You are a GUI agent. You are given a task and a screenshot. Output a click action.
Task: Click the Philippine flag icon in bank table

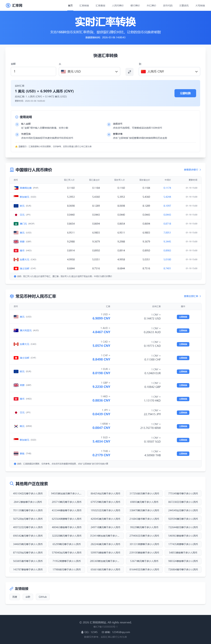[16, 188]
